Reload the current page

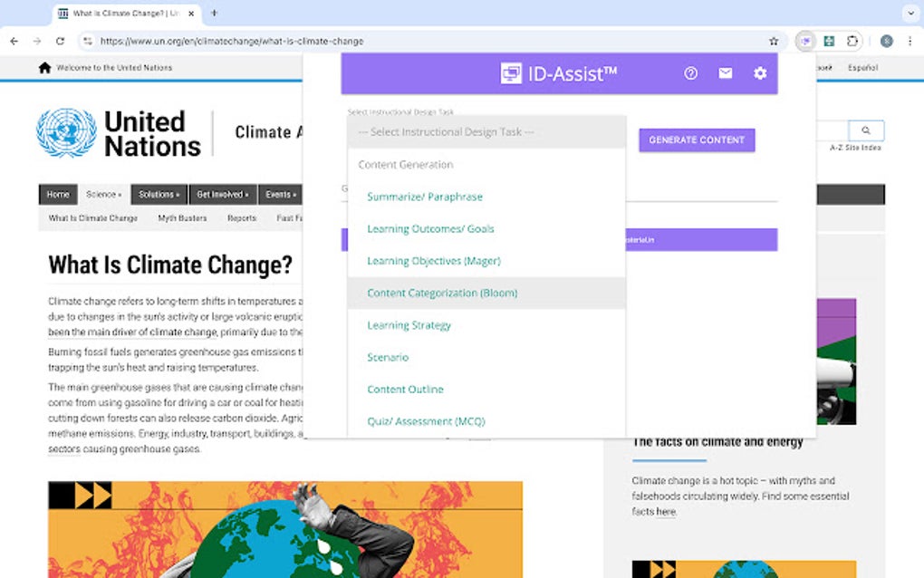pyautogui.click(x=60, y=41)
